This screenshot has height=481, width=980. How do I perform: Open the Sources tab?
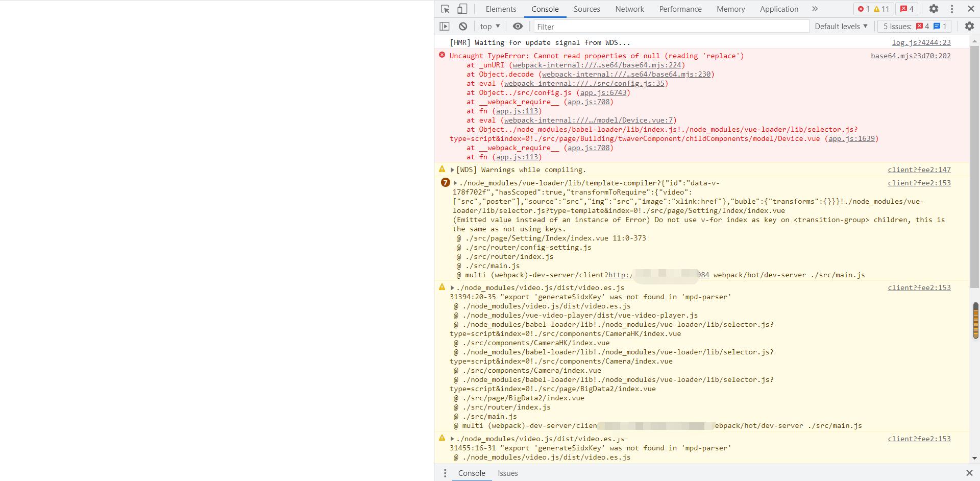586,9
